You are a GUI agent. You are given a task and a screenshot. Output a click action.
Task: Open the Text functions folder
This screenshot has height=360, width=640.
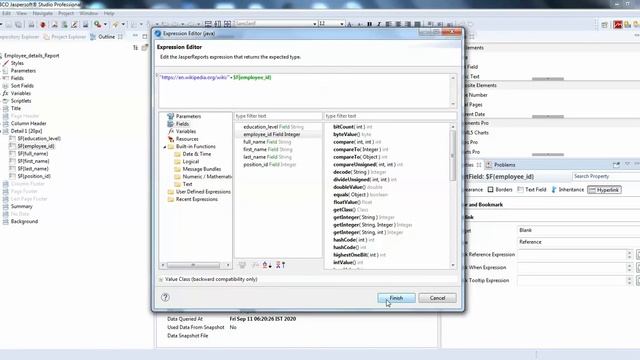[x=187, y=184]
